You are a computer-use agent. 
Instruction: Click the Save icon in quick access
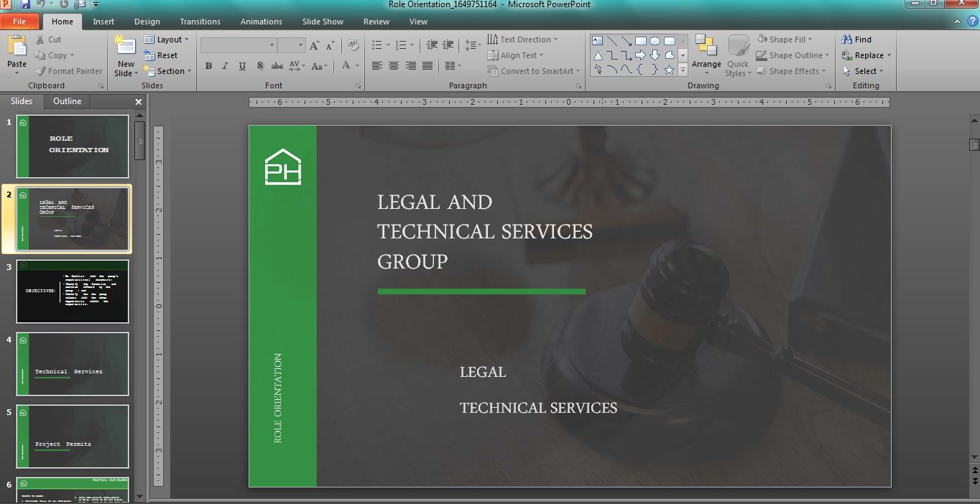[x=25, y=4]
